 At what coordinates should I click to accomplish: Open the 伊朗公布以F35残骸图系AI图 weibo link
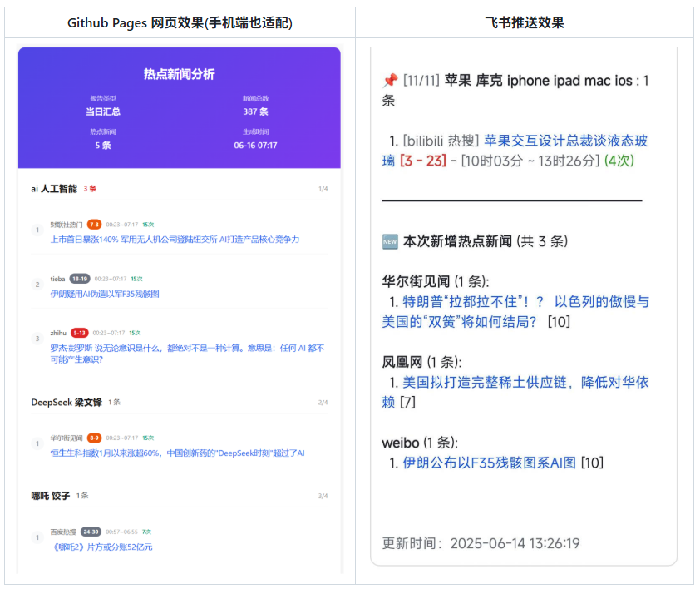[489, 463]
